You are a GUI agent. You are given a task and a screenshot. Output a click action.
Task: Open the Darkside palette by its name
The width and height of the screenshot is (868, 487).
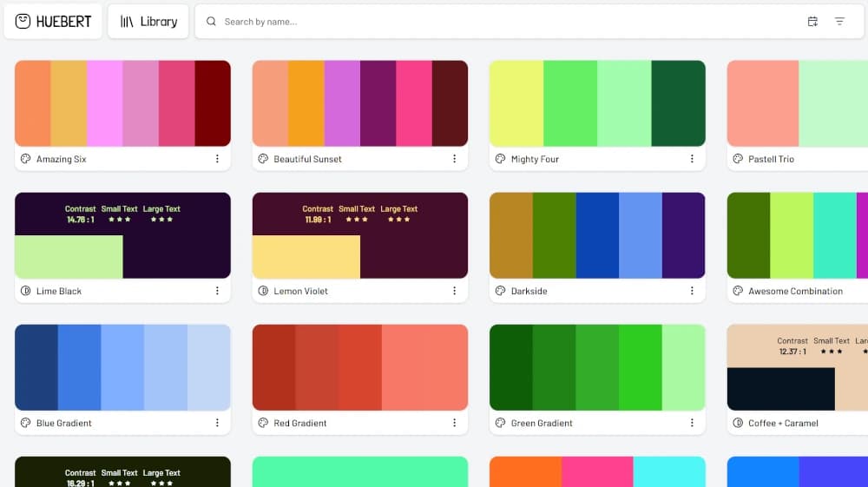pyautogui.click(x=529, y=291)
